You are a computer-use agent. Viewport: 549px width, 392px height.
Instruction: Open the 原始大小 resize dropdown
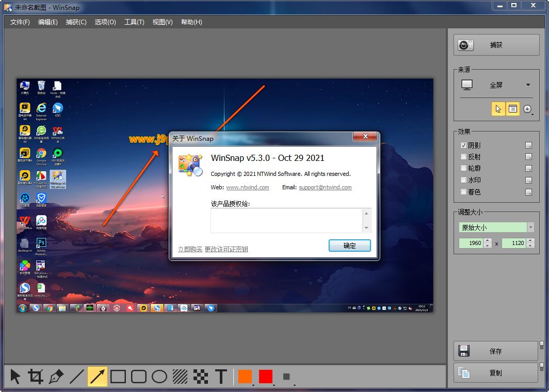point(530,227)
